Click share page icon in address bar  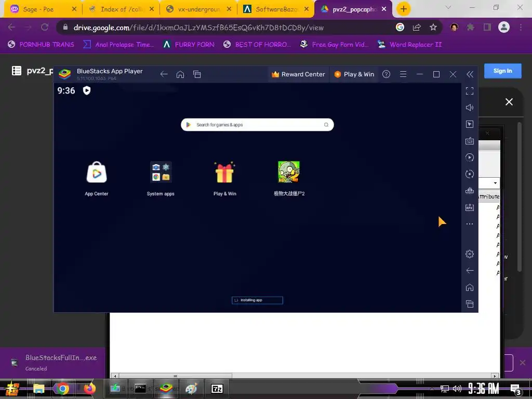click(417, 27)
